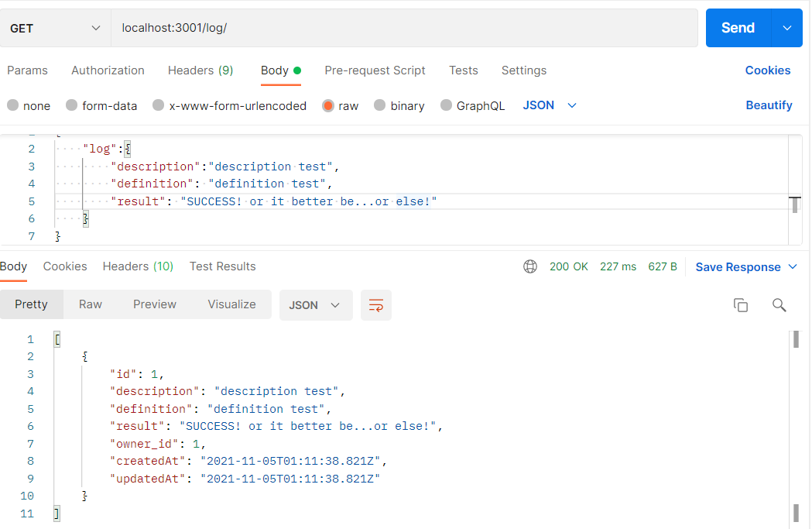Screen dimensions: 812x529
Task: Click the response status 200 OK indicator
Action: 568,266
